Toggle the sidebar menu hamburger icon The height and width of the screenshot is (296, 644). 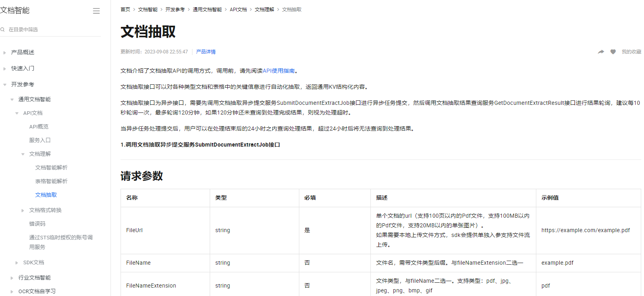96,11
